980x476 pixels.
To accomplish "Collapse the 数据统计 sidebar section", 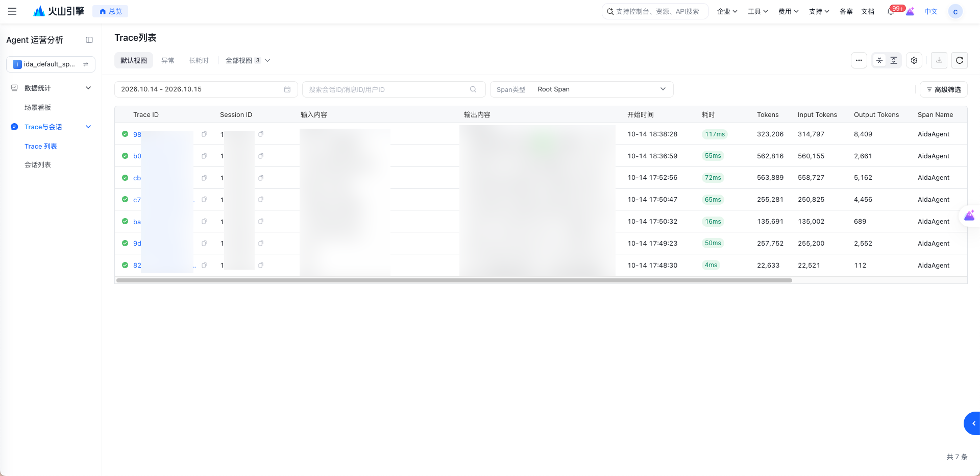I will click(x=88, y=88).
